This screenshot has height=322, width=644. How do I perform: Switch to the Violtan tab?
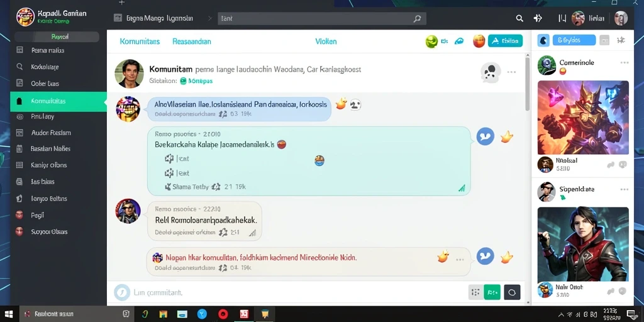(326, 41)
